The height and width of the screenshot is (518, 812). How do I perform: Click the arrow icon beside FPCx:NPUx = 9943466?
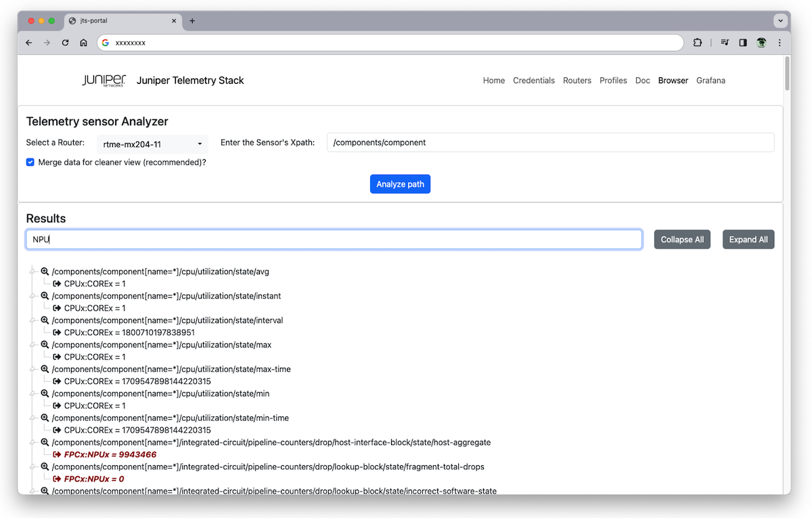click(x=57, y=454)
